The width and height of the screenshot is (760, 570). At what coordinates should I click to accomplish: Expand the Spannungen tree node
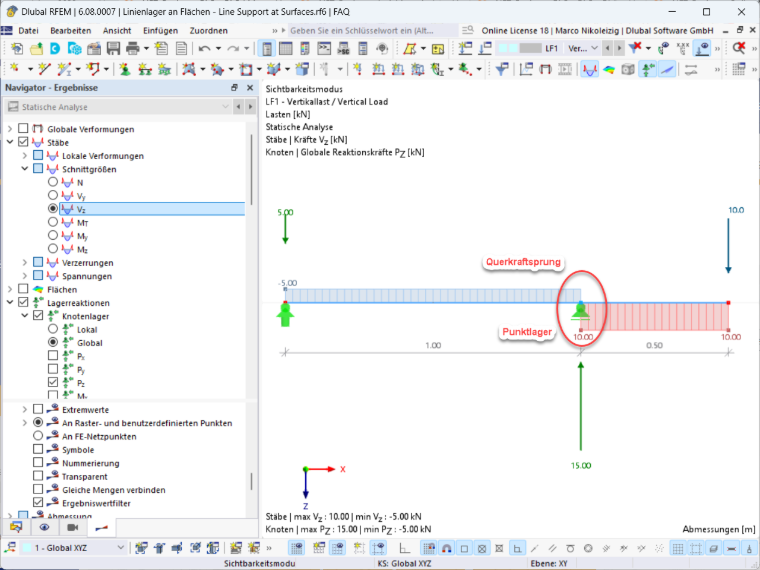pos(25,276)
